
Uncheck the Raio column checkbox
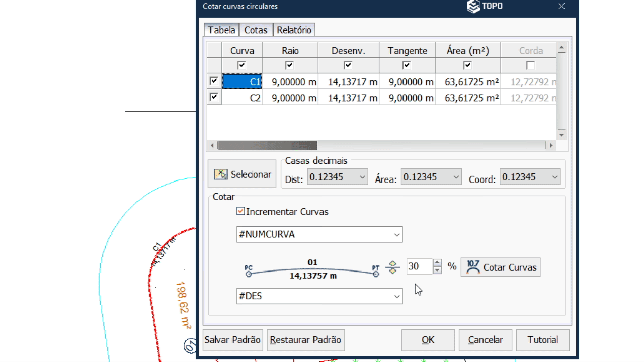289,65
